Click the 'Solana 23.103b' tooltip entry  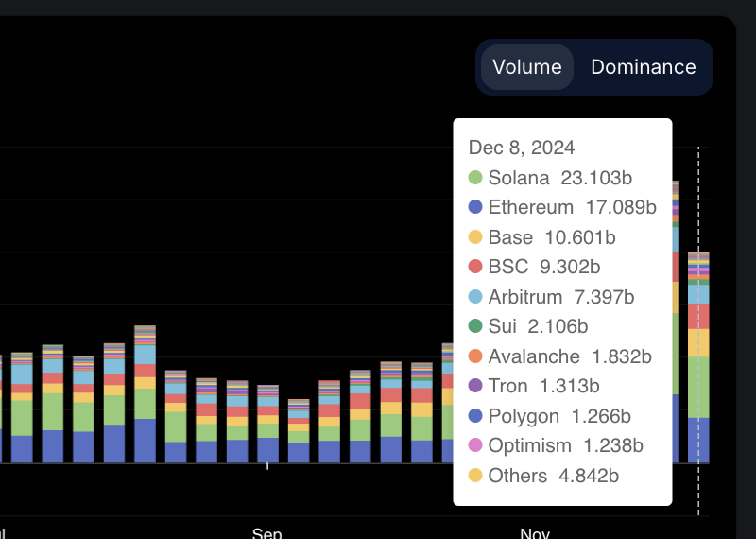(550, 178)
